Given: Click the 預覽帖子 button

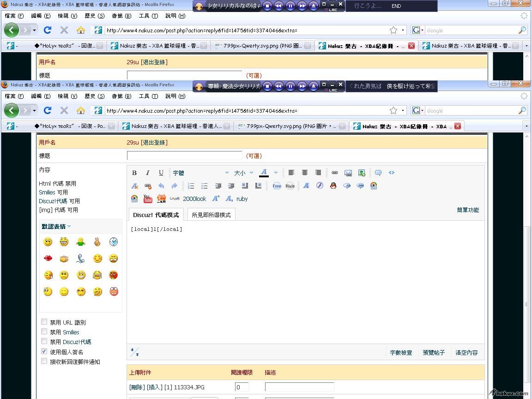Looking at the screenshot, I should click(x=434, y=352).
